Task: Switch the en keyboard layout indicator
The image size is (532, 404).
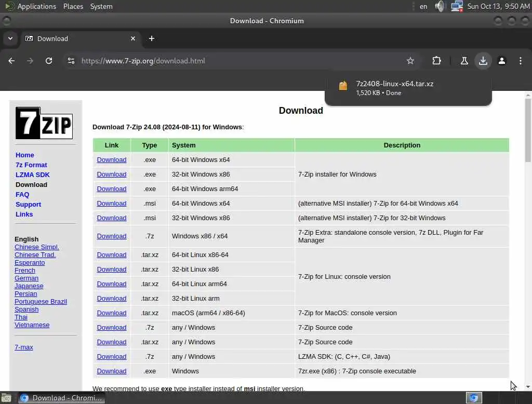Action: (x=423, y=6)
